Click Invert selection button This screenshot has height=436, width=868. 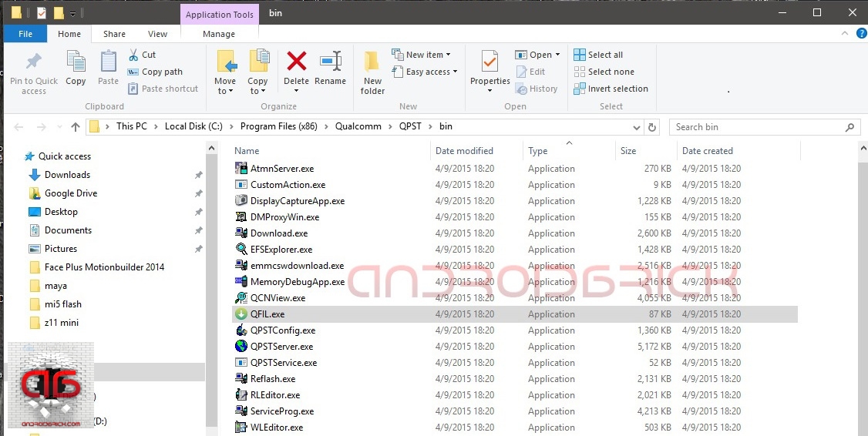pos(611,89)
